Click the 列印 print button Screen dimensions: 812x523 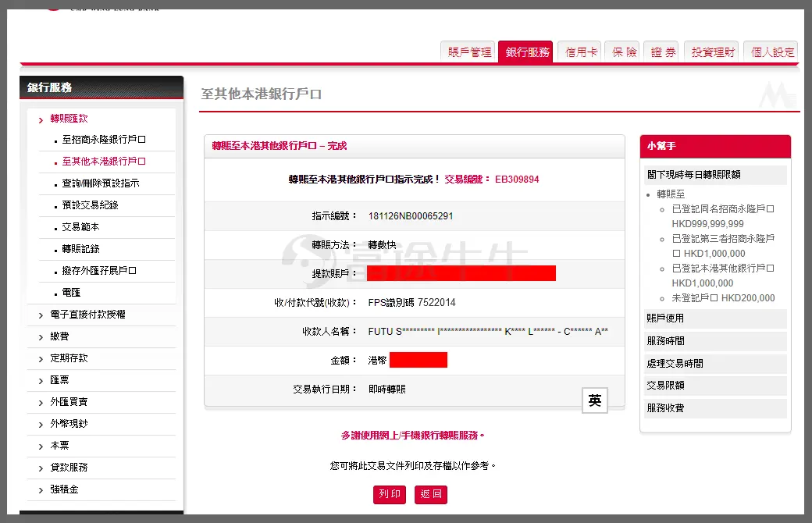(x=390, y=494)
